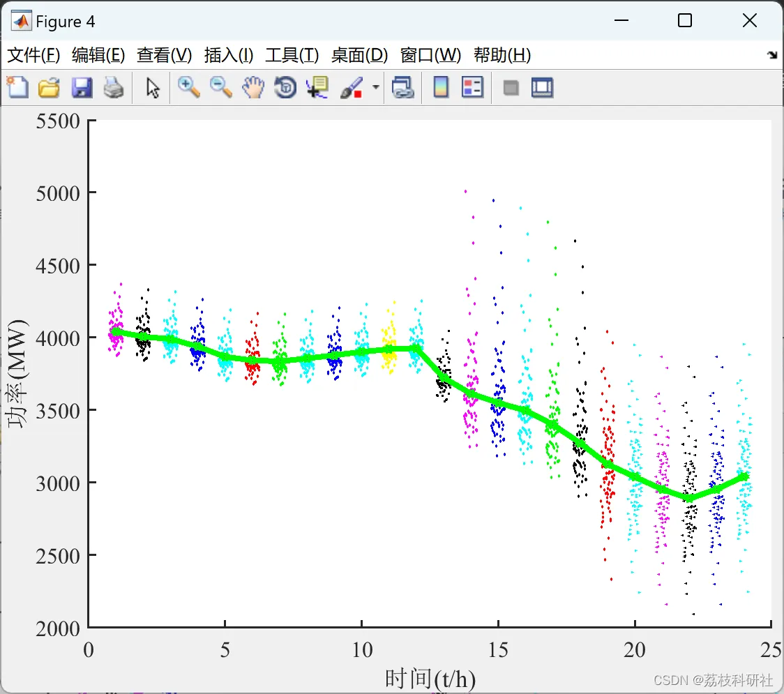Open the 文件(F) menu

[33, 55]
